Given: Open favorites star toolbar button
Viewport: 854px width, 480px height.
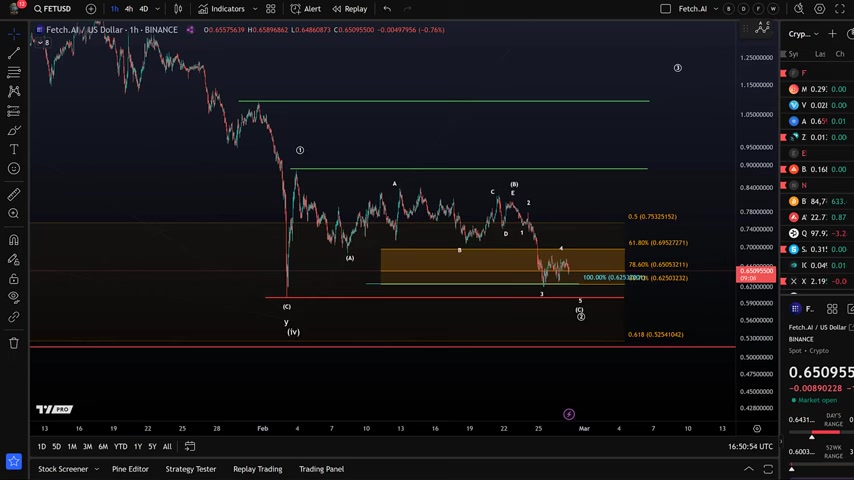Looking at the screenshot, I should (14, 461).
